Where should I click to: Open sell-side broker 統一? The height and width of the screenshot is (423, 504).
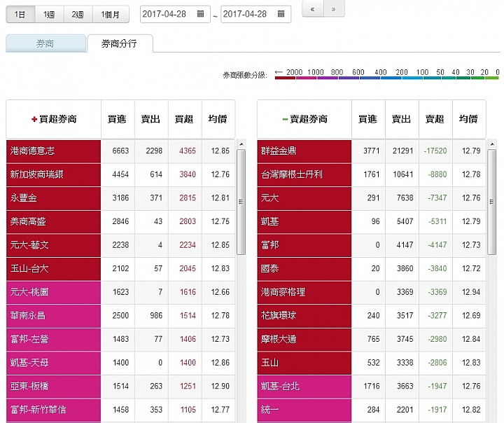pyautogui.click(x=304, y=410)
